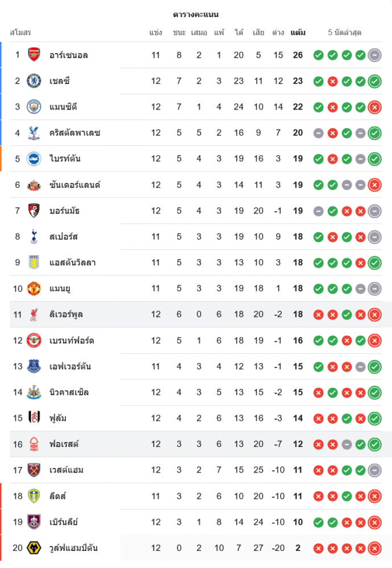Select the ฟอเรสต์ table row name
Image resolution: width=392 pixels, height=568 pixels.
[x=64, y=444]
